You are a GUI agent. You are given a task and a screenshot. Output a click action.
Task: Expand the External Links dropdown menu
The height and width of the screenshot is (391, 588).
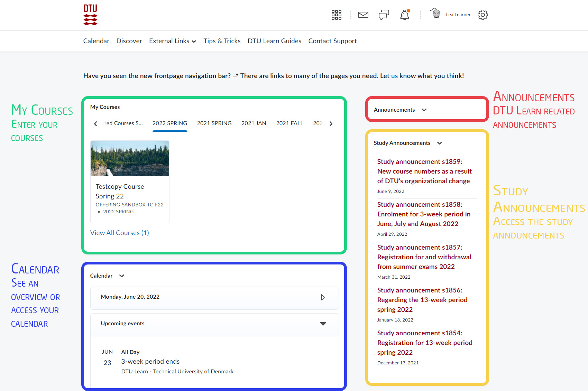pyautogui.click(x=172, y=41)
